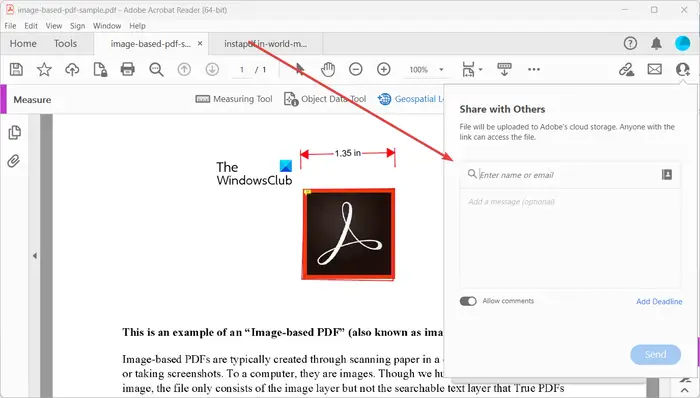Open the Edit menu

[31, 26]
